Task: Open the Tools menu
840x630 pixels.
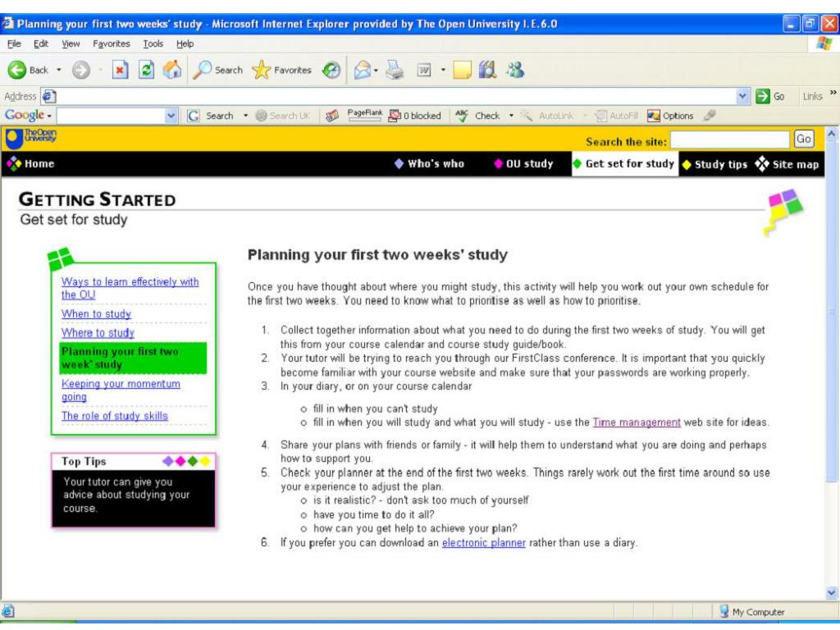Action: [x=153, y=44]
